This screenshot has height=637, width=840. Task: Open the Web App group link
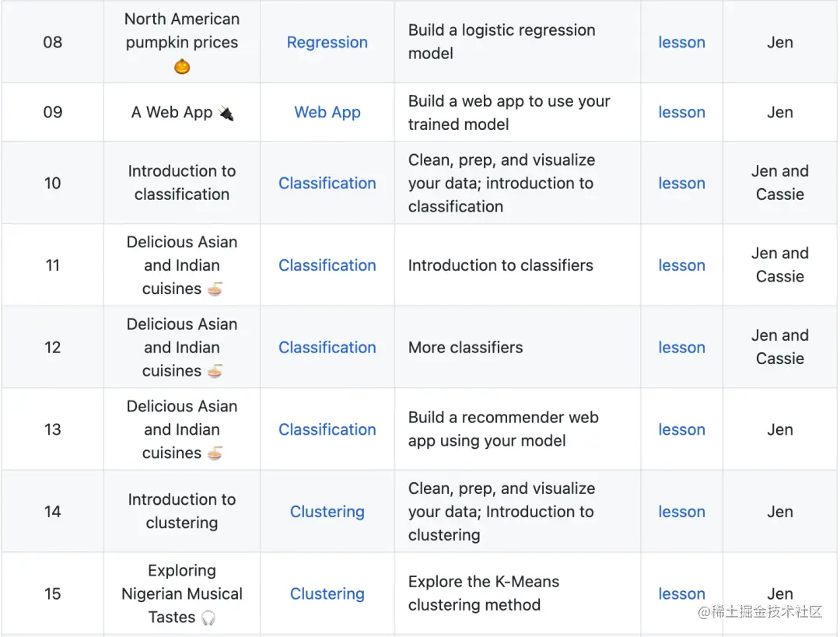(x=327, y=112)
